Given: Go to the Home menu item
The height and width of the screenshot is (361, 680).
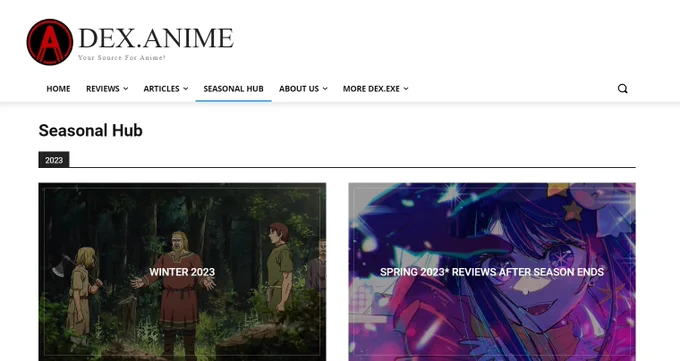Looking at the screenshot, I should point(58,89).
